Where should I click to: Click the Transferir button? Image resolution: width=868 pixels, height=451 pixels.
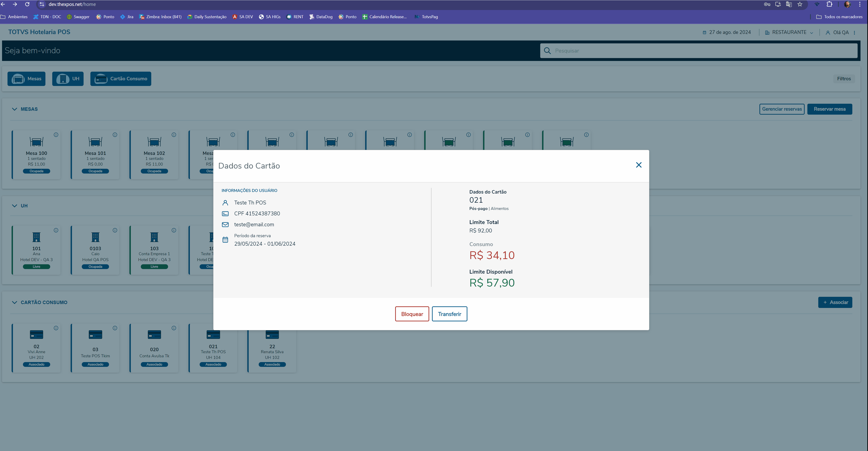point(449,314)
